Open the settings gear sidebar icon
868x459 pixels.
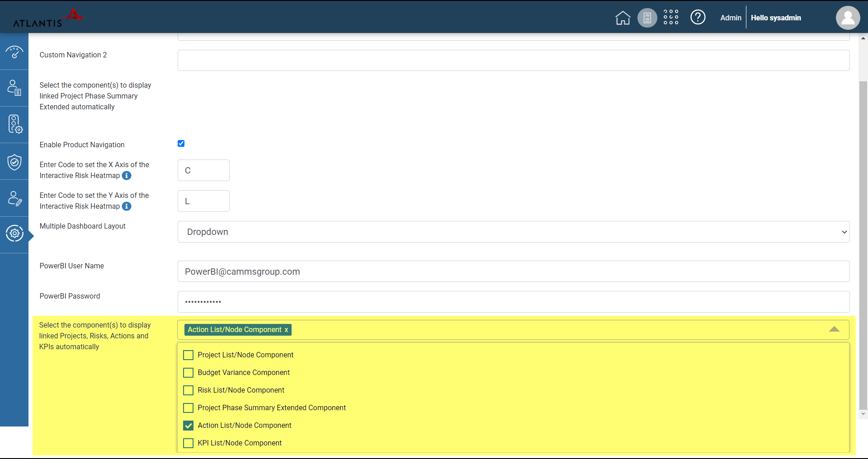tap(14, 233)
